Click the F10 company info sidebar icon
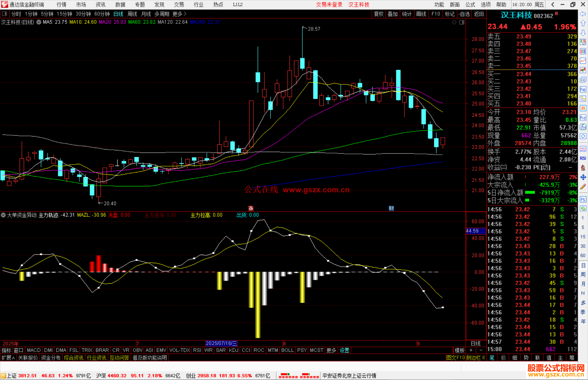588x380 pixels. 583,89
